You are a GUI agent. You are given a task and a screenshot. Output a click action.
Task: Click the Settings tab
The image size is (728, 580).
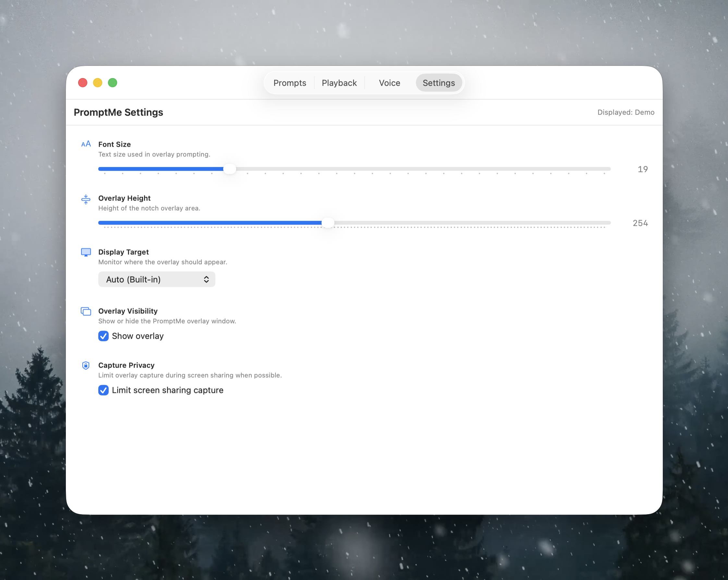tap(439, 83)
